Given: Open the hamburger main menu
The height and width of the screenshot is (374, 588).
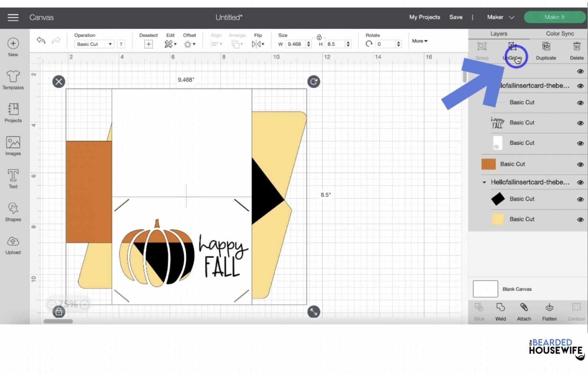Looking at the screenshot, I should 13,17.
